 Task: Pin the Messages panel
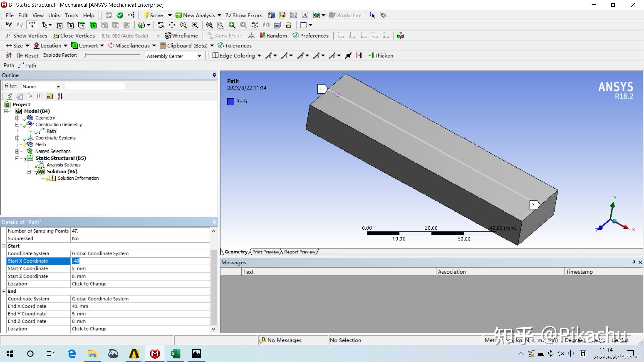coord(633,262)
